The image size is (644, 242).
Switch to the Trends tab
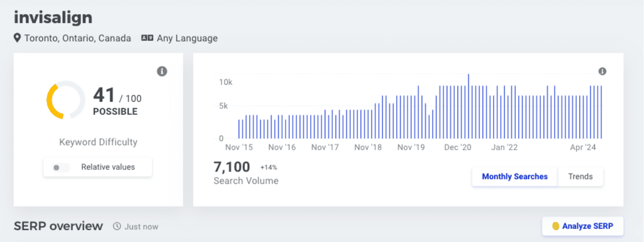(x=580, y=177)
